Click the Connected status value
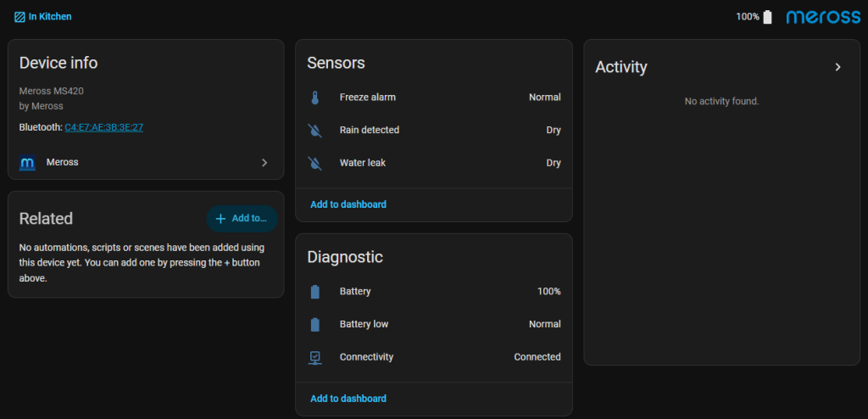Viewport: 868px width, 419px height. [537, 357]
